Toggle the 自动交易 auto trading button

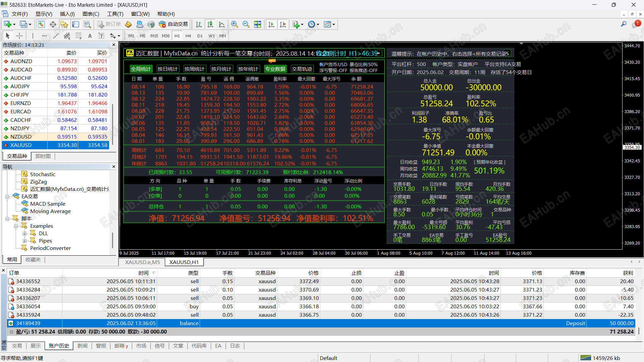[173, 24]
